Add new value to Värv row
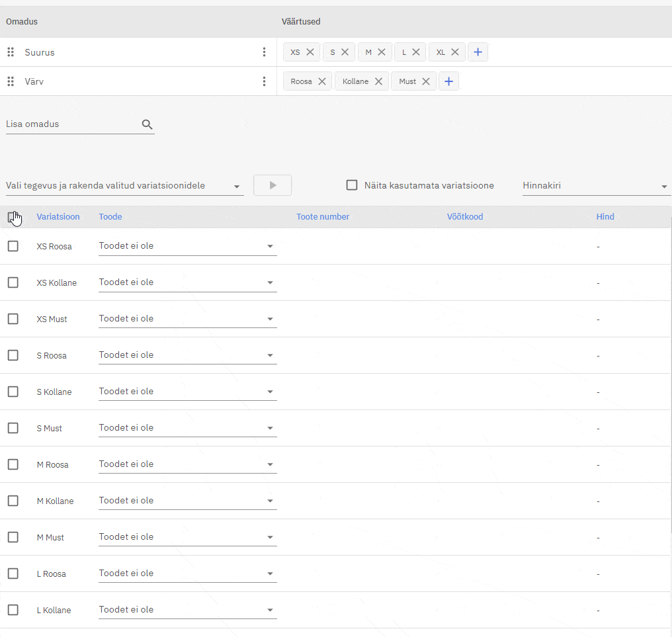Viewport: 672px width, 637px height. [448, 81]
